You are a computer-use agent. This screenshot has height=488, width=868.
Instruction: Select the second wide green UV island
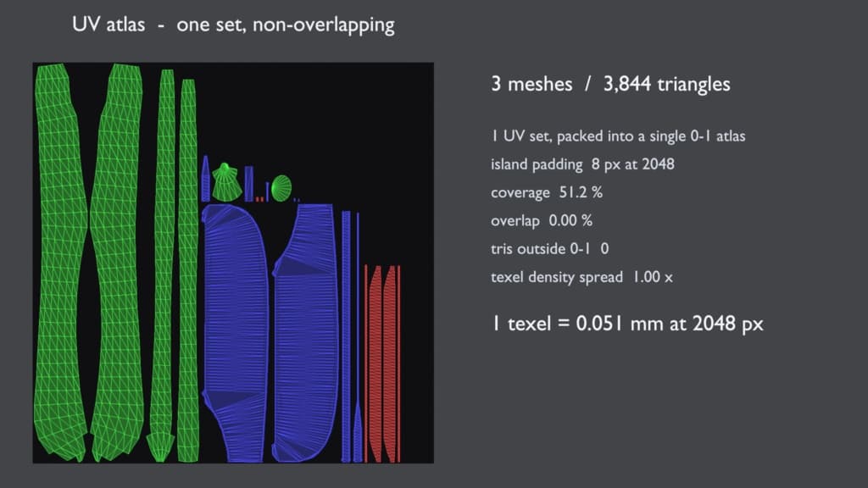(x=117, y=263)
